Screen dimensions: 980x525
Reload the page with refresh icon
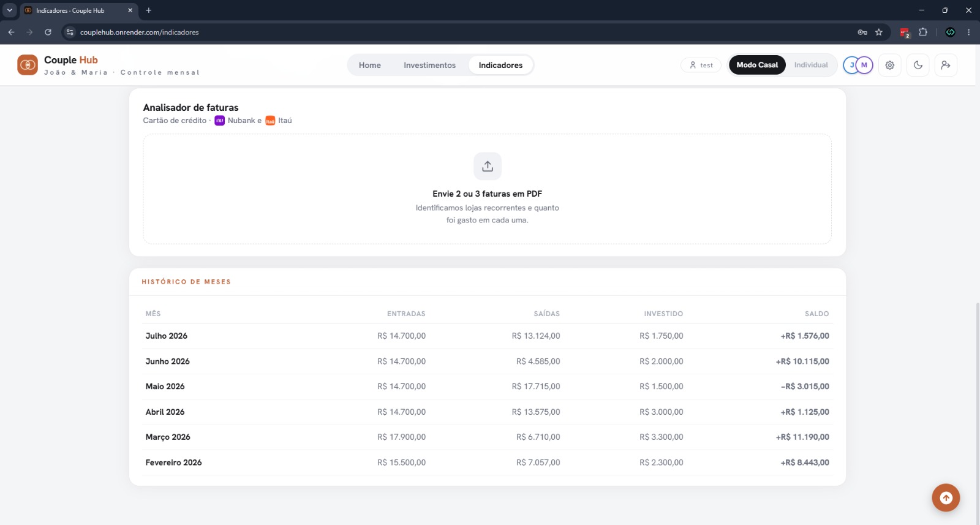pos(48,32)
